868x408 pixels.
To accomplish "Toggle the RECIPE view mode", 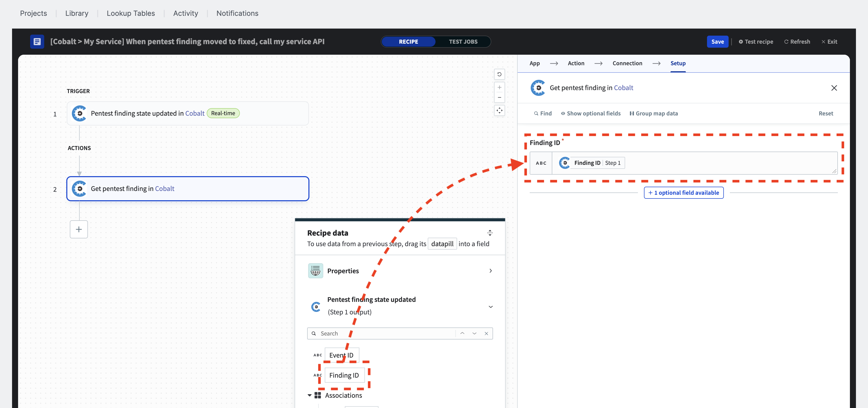I will point(409,41).
